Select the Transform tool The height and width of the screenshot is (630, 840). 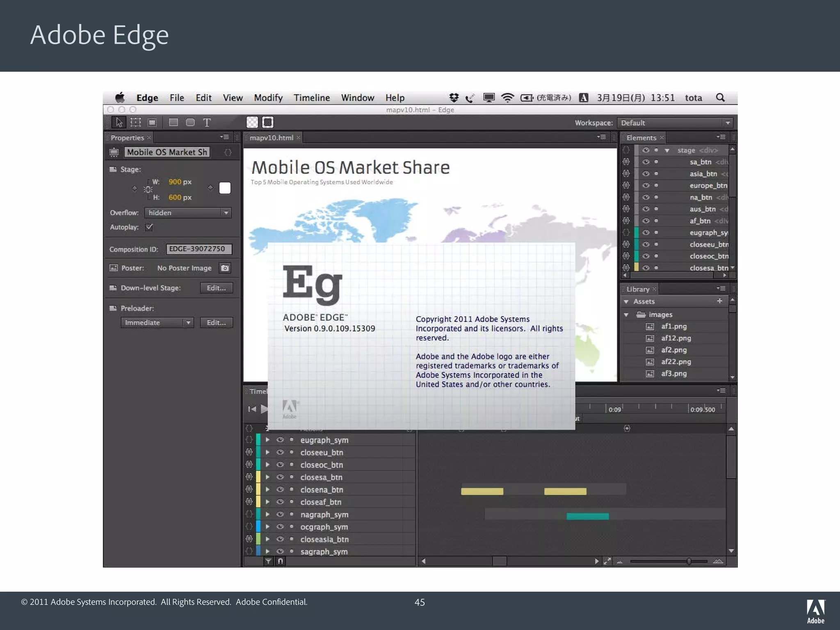click(135, 122)
